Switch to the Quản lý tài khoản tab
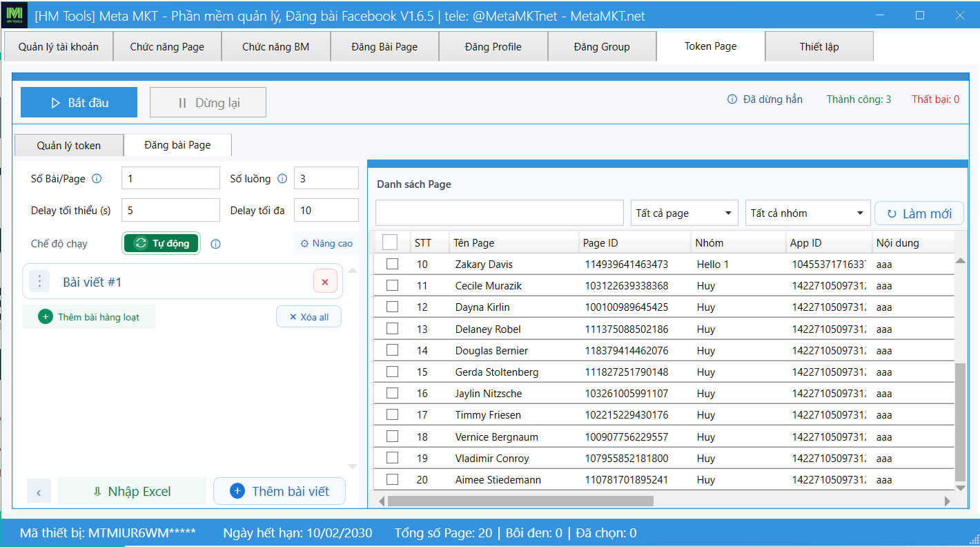980x547 pixels. coord(59,47)
